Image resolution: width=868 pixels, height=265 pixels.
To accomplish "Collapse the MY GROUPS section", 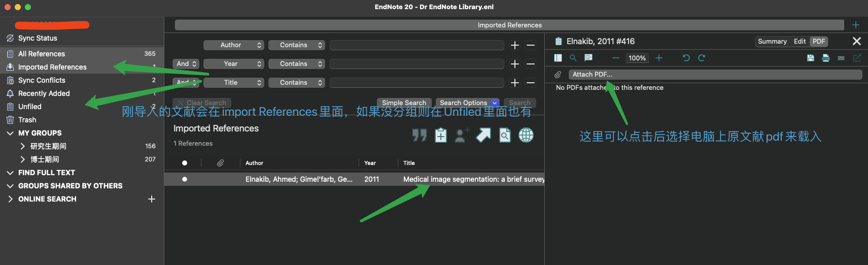I will pyautogui.click(x=10, y=133).
